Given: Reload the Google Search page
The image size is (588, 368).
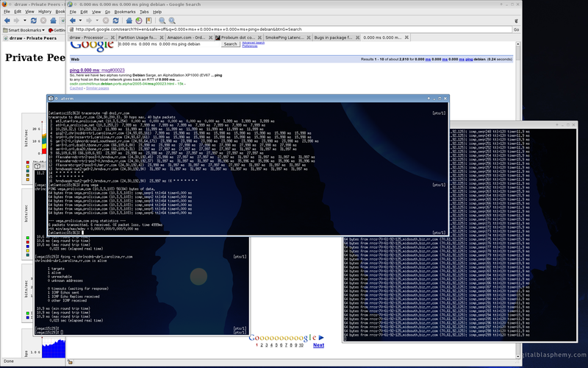Looking at the screenshot, I should pos(115,21).
